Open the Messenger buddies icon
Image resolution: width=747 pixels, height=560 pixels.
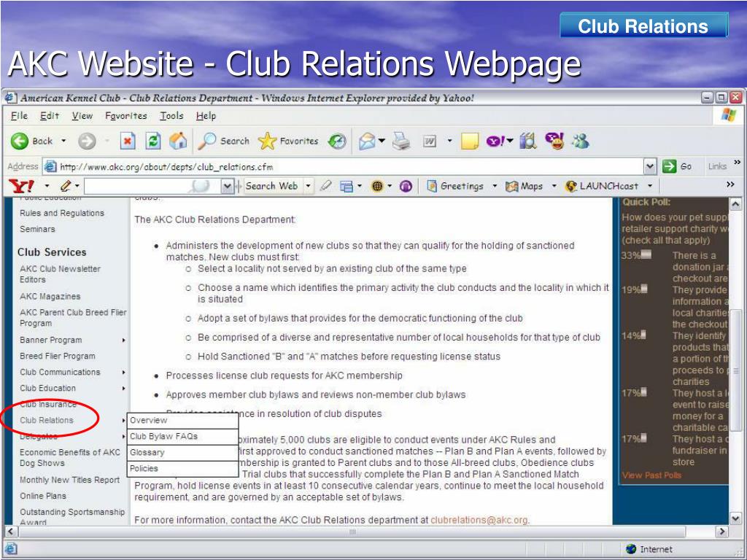pyautogui.click(x=580, y=141)
